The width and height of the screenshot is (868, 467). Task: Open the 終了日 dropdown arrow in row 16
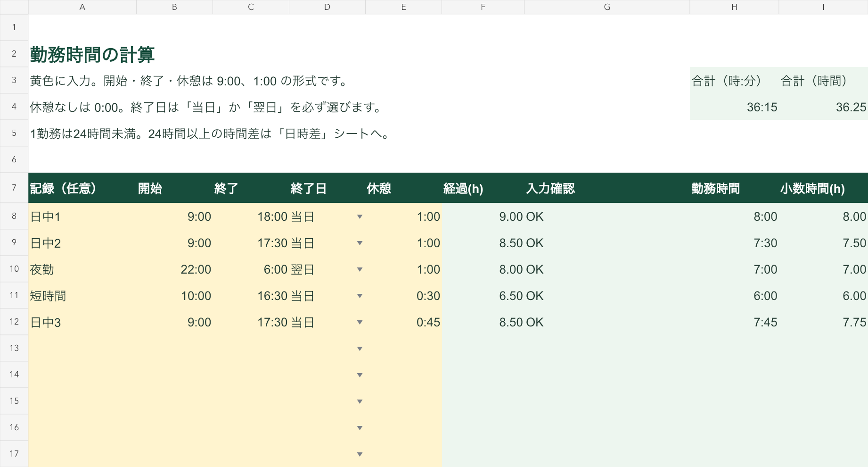(360, 428)
